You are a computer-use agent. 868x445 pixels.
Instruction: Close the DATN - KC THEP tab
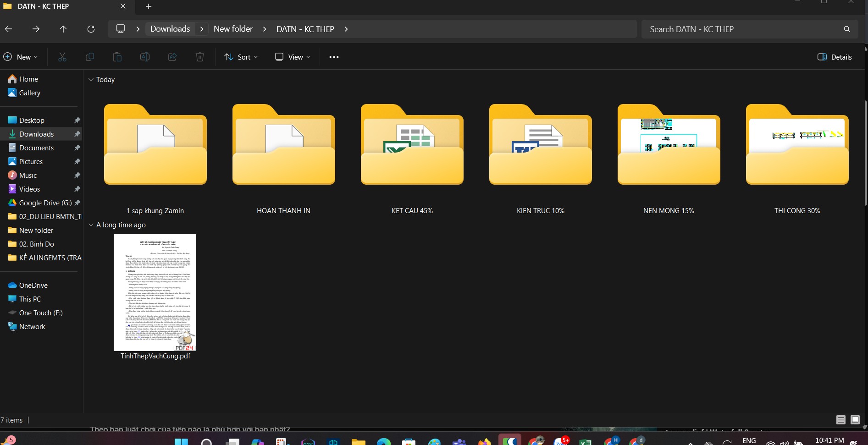123,6
